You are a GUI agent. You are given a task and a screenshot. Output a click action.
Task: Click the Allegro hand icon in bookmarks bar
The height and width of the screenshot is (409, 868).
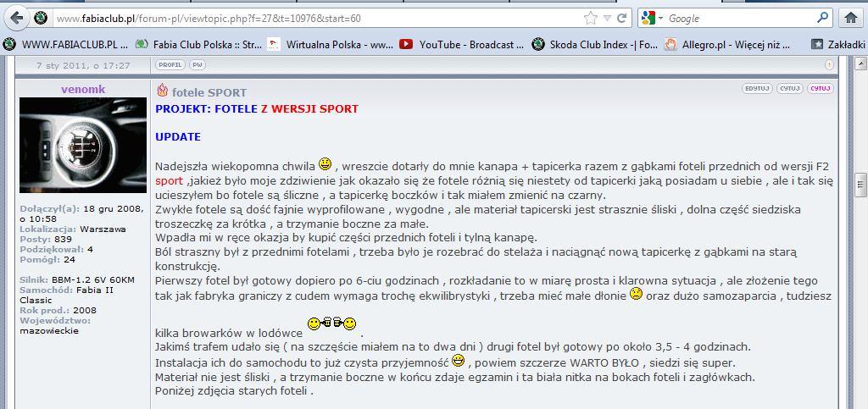[x=670, y=45]
